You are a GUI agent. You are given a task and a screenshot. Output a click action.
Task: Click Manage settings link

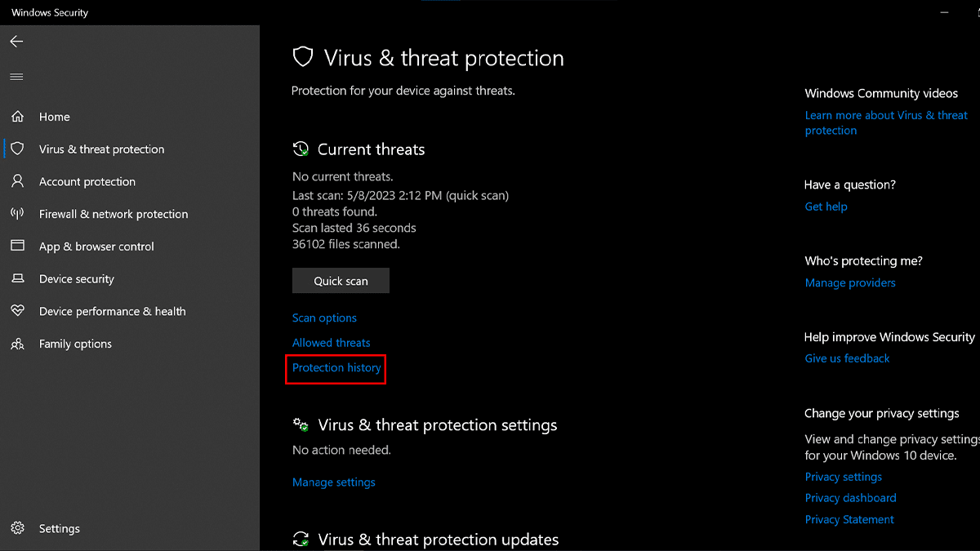click(x=333, y=482)
